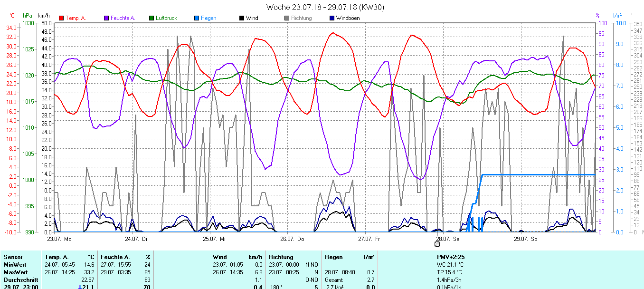Click the Richtung column header in table
Image resolution: width=644 pixels, height=289 pixels.
[x=281, y=257]
